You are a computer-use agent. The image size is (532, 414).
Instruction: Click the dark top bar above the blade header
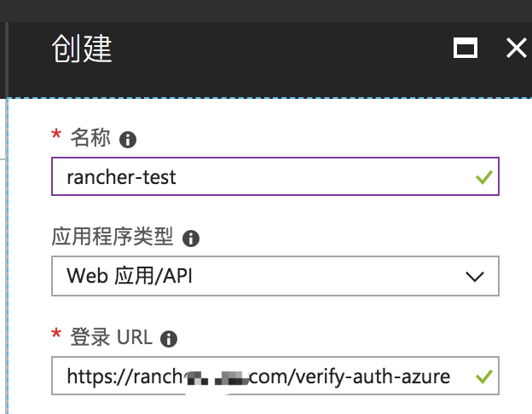pyautogui.click(x=266, y=11)
